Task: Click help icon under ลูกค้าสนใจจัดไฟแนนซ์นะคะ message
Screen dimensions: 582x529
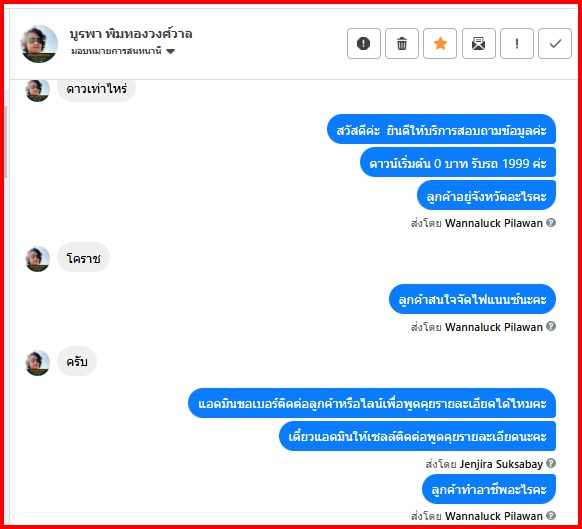Action: [x=551, y=326]
